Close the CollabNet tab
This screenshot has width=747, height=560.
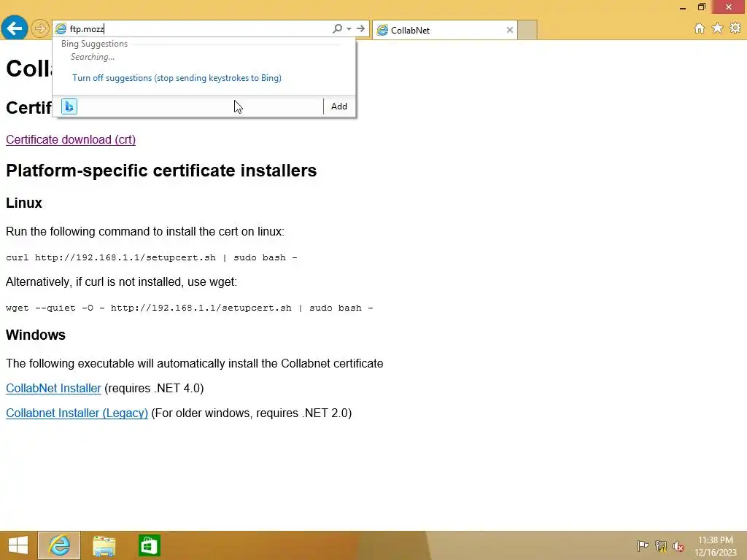pyautogui.click(x=510, y=30)
